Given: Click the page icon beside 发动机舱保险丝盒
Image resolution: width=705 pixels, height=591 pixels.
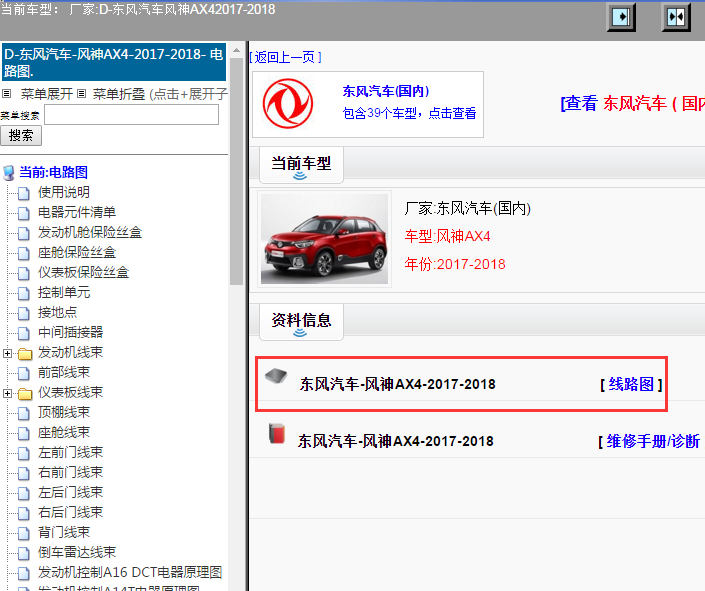Looking at the screenshot, I should [24, 233].
